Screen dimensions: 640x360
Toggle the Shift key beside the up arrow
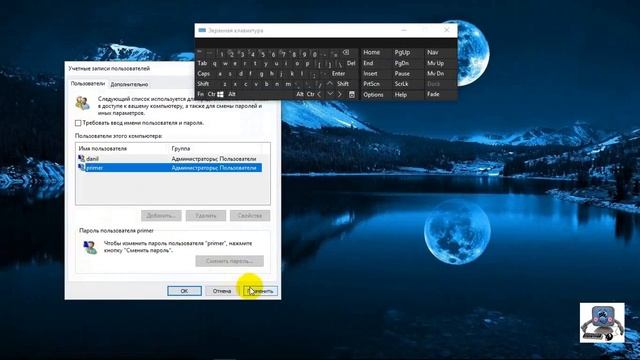pyautogui.click(x=343, y=84)
